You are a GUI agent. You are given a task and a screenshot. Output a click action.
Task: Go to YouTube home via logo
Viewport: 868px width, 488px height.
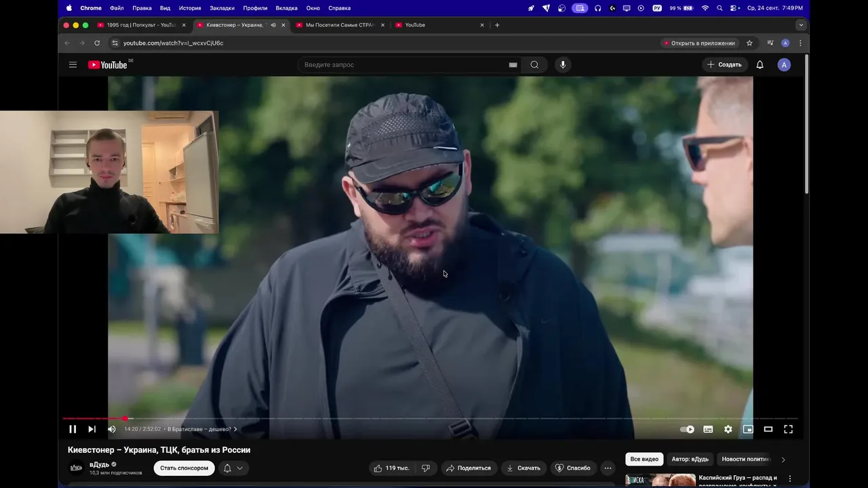[x=108, y=64]
